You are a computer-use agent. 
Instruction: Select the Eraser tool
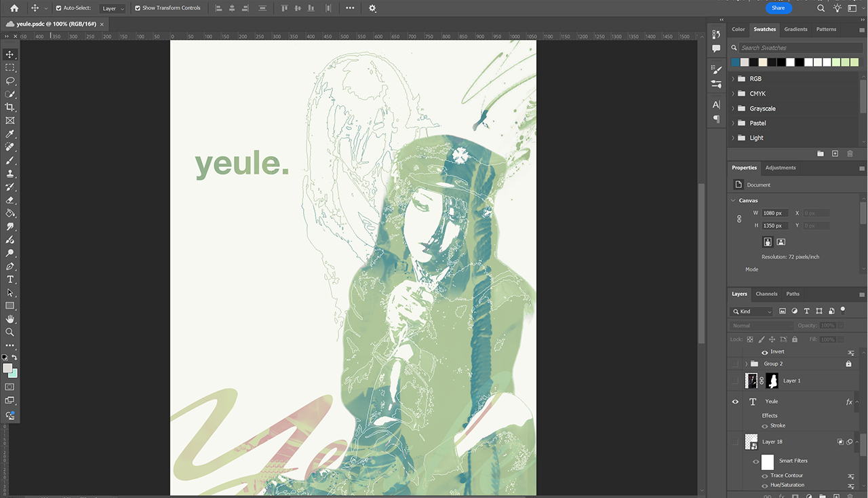pos(10,200)
